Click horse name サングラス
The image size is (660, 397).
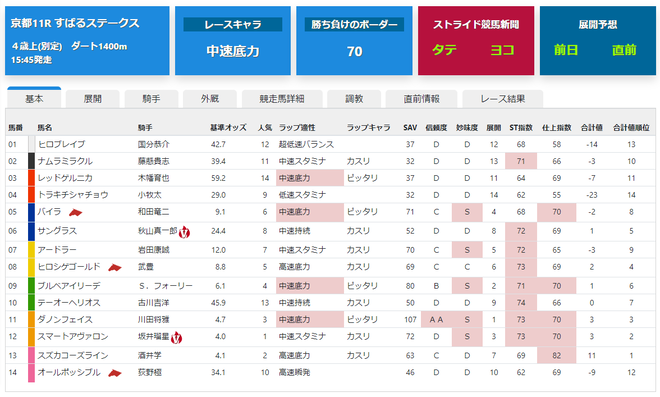click(57, 231)
